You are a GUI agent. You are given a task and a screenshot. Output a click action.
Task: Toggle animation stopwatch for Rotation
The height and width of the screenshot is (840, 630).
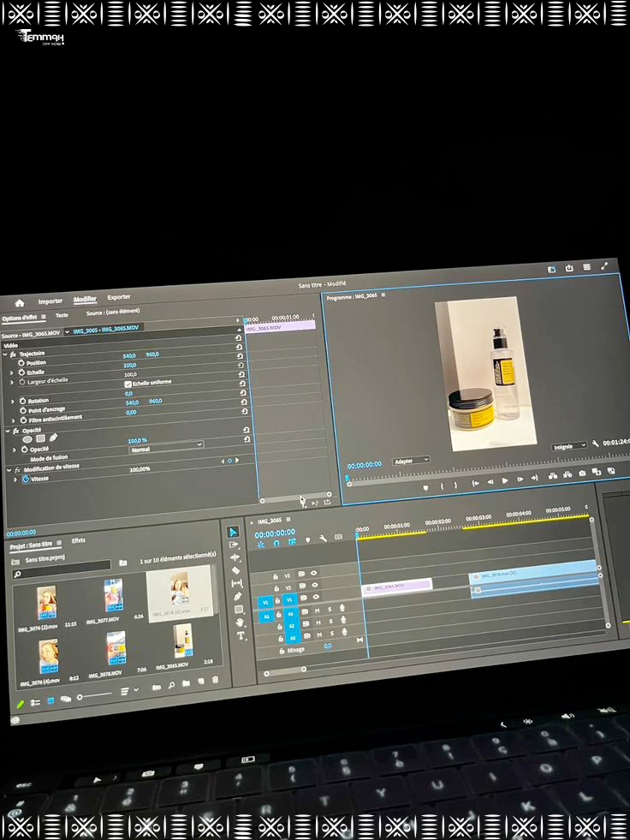click(x=23, y=401)
